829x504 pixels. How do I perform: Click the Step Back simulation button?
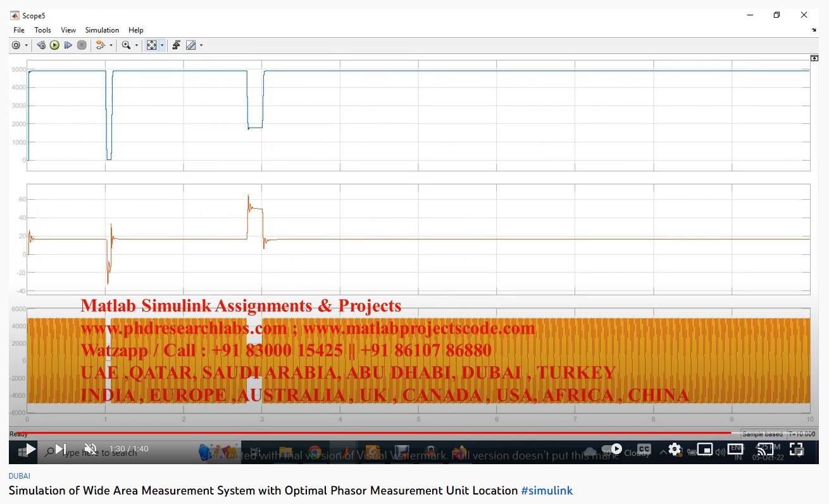[41, 46]
